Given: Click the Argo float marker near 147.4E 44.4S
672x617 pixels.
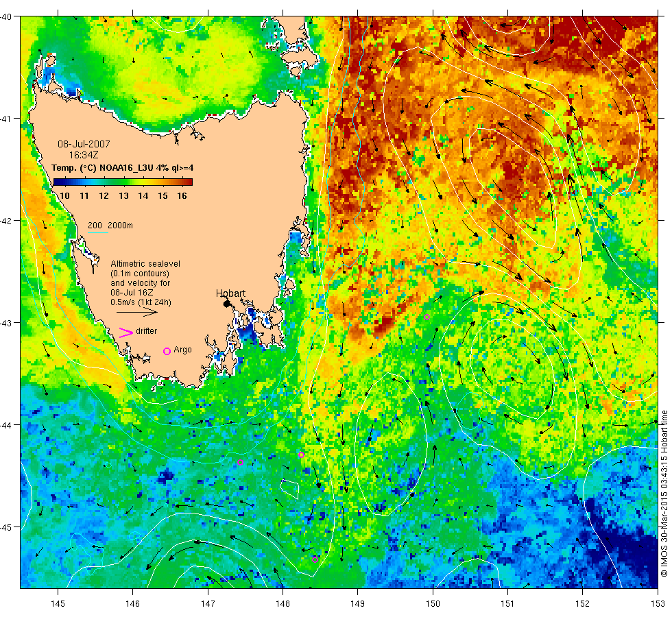Looking at the screenshot, I should (x=241, y=462).
